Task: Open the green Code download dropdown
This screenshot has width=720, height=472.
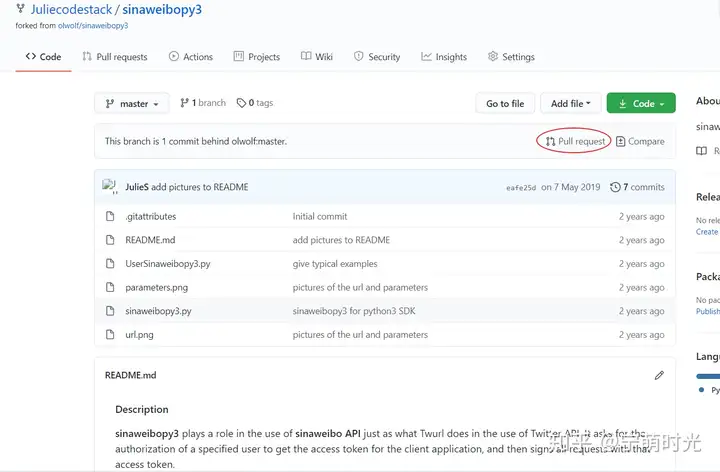Action: coord(641,103)
